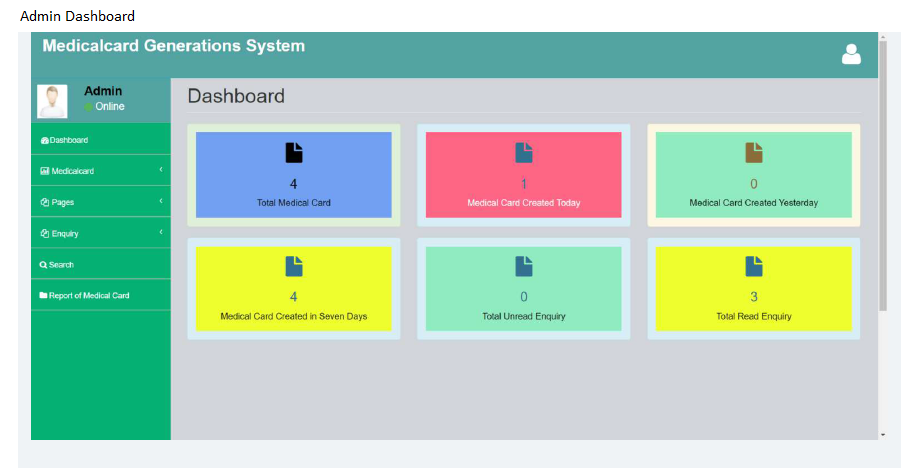This screenshot has width=917, height=468.
Task: Click the vertical scrollbar thumb
Action: click(x=883, y=176)
